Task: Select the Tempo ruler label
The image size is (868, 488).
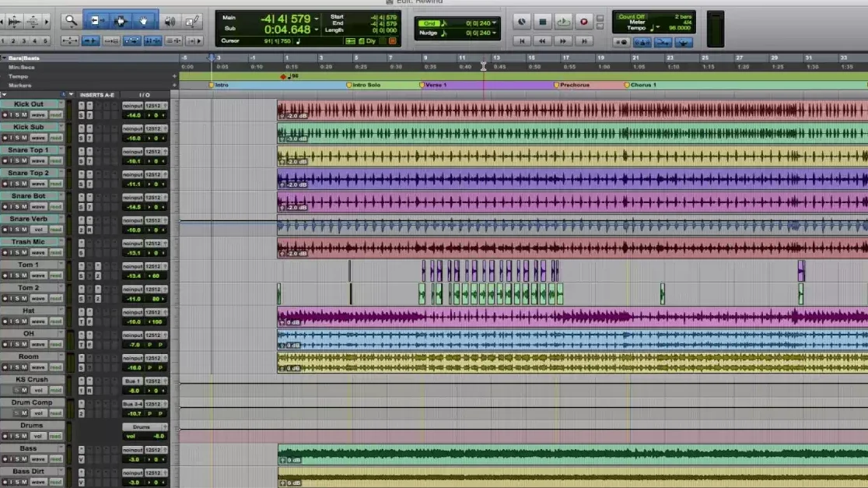Action: pyautogui.click(x=18, y=76)
